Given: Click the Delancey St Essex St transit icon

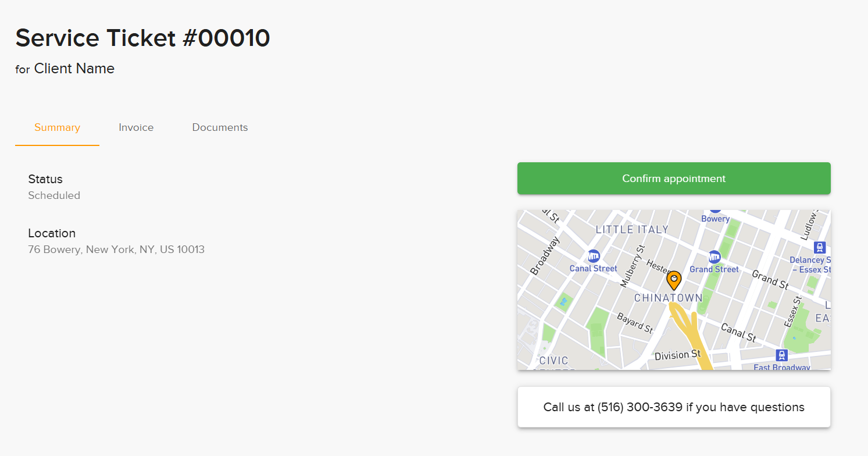Looking at the screenshot, I should tap(820, 247).
